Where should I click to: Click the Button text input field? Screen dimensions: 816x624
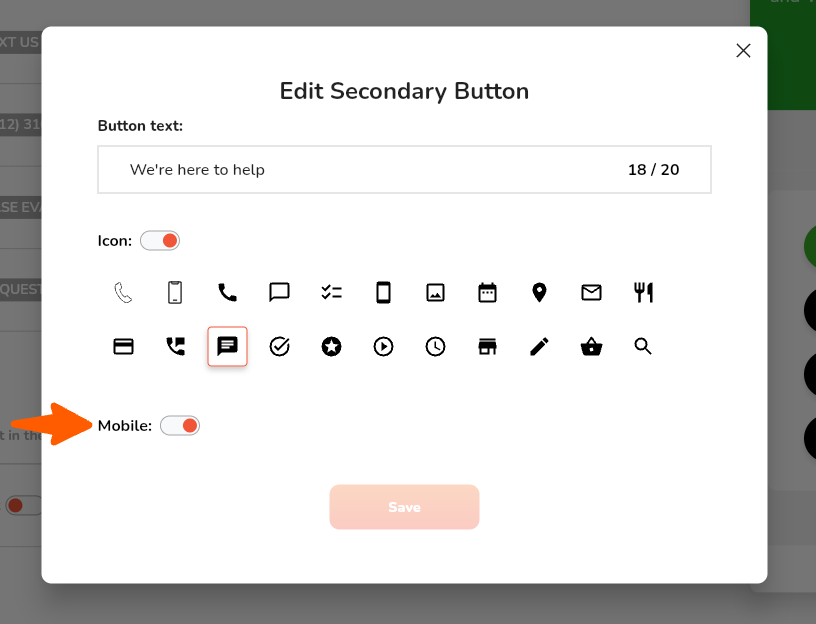point(404,170)
